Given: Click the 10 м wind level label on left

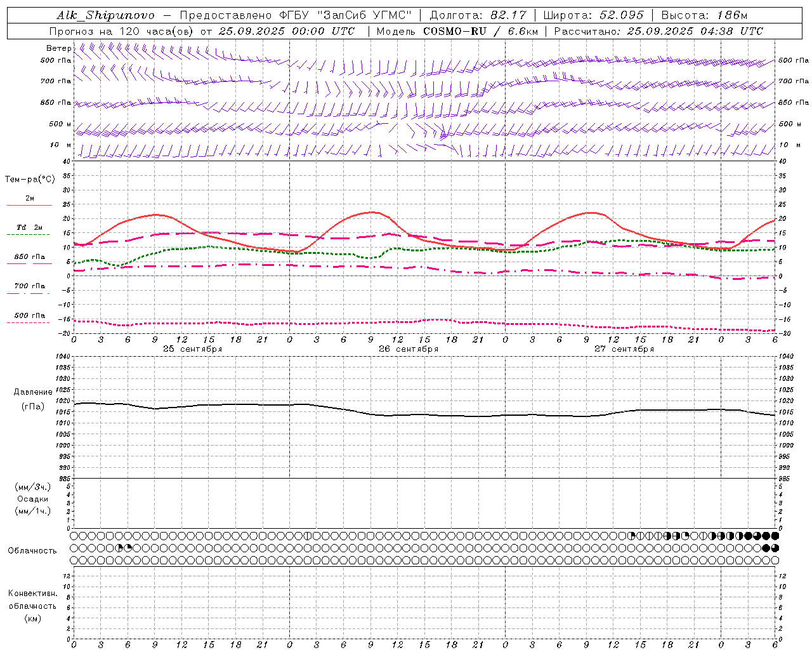Looking at the screenshot, I should tap(60, 145).
